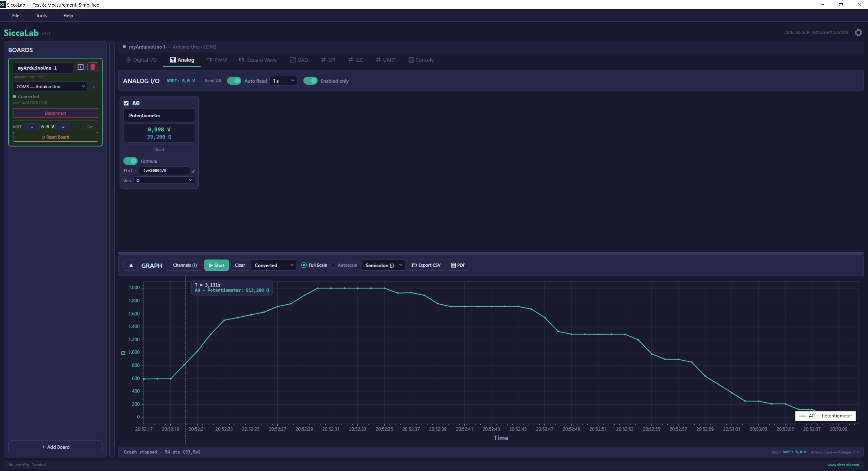Image resolution: width=868 pixels, height=471 pixels.
Task: Click the panel splitter collapse handle
Action: [112, 250]
